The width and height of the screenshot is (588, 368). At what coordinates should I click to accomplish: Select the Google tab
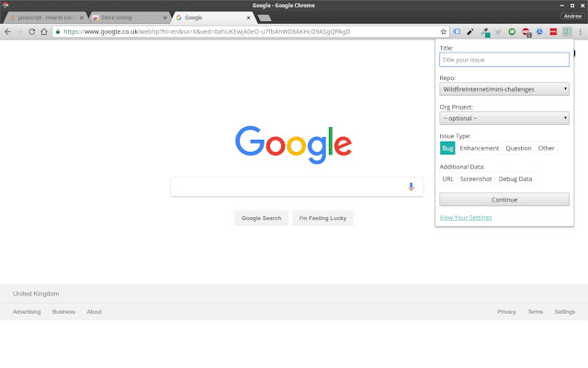(x=212, y=17)
